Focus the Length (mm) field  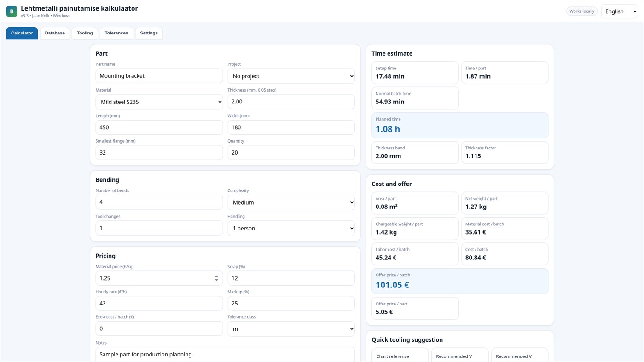click(159, 127)
